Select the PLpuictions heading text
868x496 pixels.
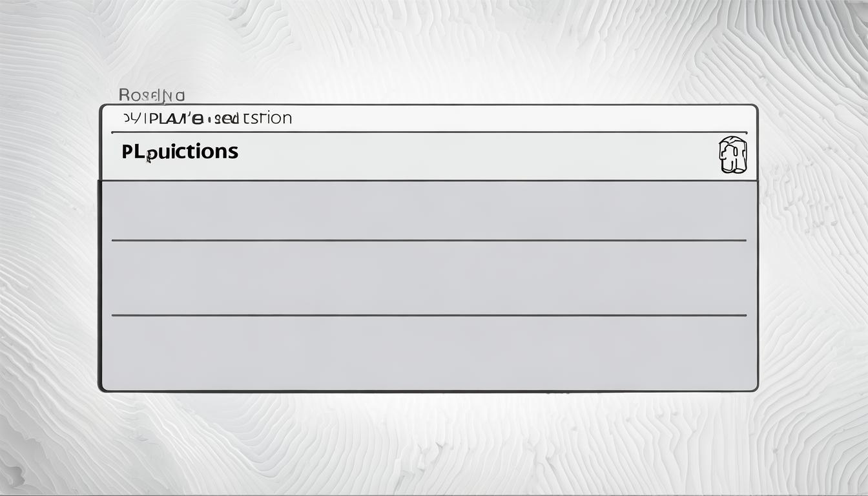tap(180, 152)
